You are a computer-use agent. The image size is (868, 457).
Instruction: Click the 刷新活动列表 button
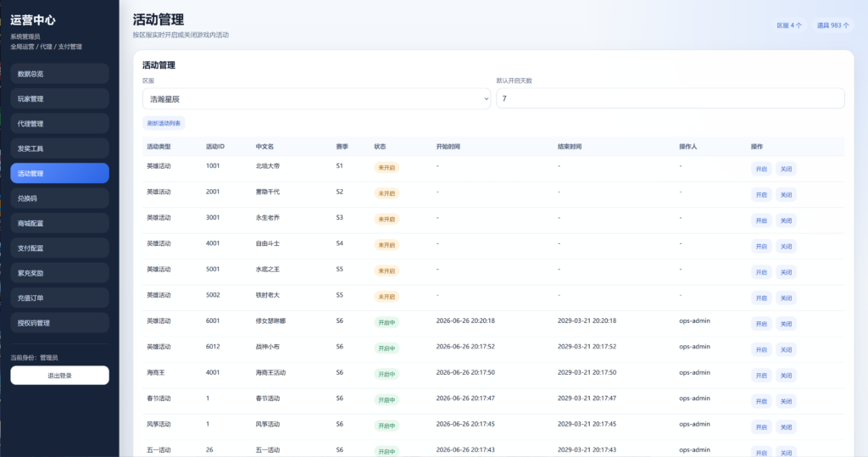[x=164, y=123]
